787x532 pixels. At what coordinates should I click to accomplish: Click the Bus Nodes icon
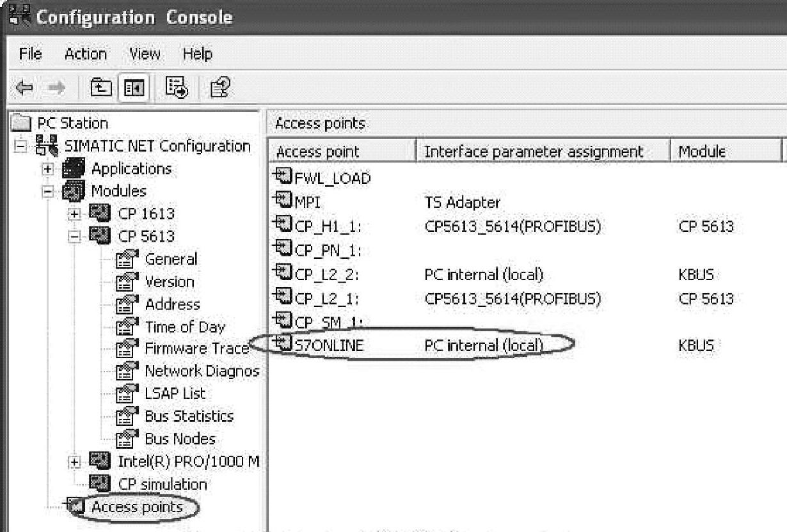point(127,439)
